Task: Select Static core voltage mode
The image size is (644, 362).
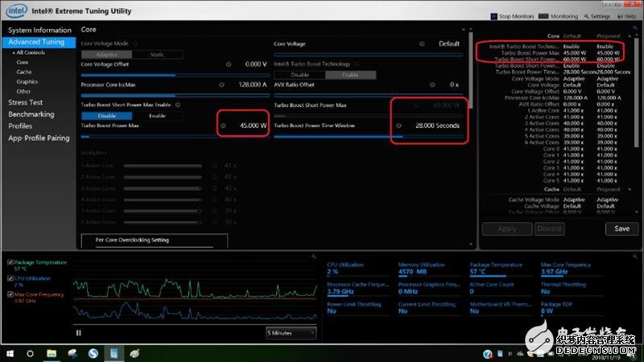Action: (x=157, y=55)
